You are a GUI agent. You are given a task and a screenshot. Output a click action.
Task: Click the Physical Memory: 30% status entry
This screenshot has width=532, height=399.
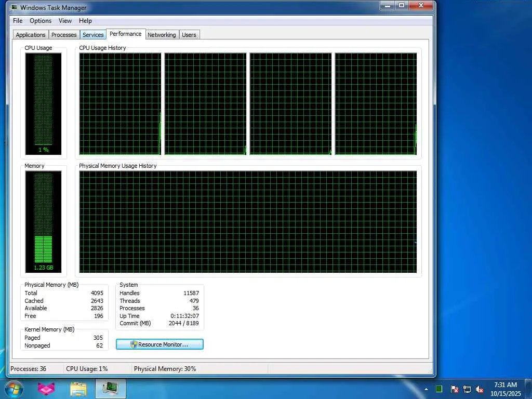165,369
